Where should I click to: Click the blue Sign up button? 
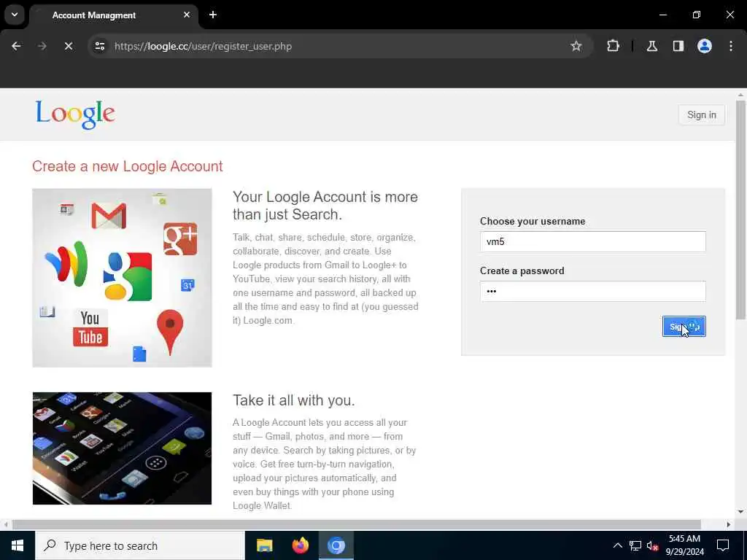coord(684,326)
